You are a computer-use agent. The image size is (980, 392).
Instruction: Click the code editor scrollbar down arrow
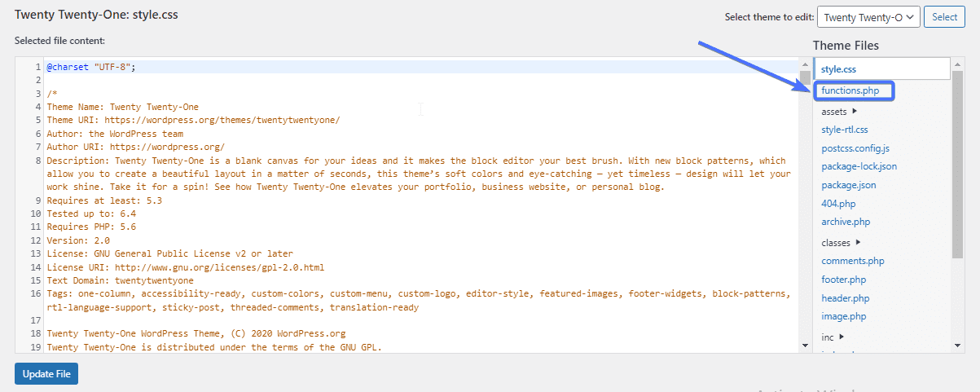(805, 346)
